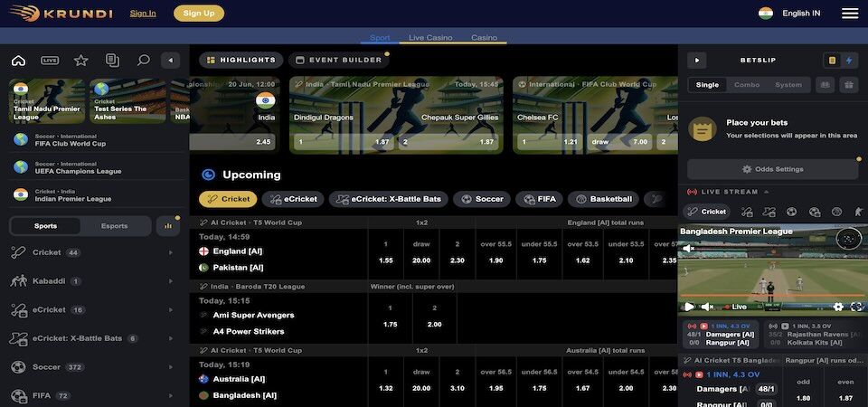
Task: Switch to Sport tab
Action: (x=380, y=38)
